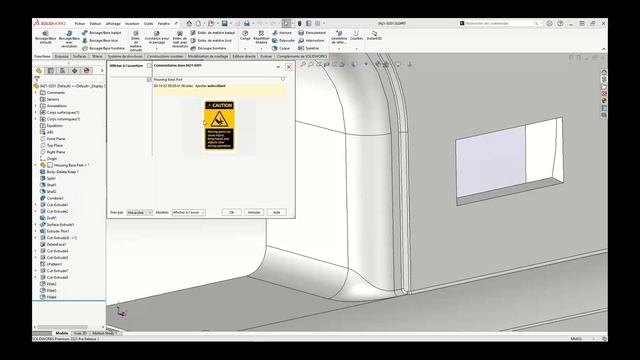Select the Bossage/Base lissé tool
This screenshot has height=360, width=640.
100,40
